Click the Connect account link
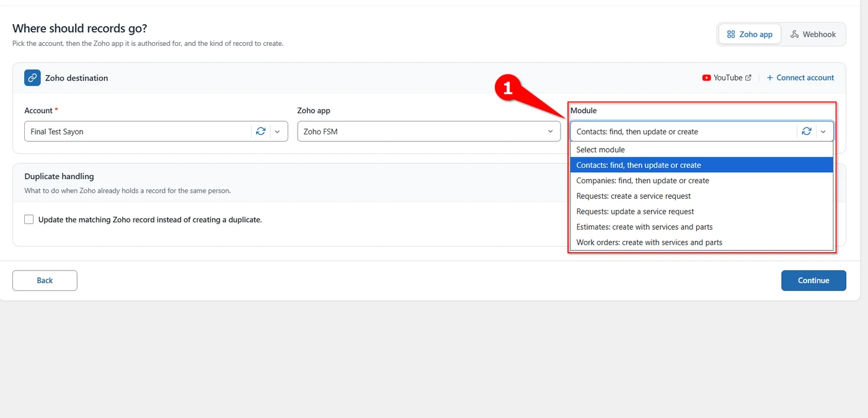The image size is (868, 418). (800, 78)
